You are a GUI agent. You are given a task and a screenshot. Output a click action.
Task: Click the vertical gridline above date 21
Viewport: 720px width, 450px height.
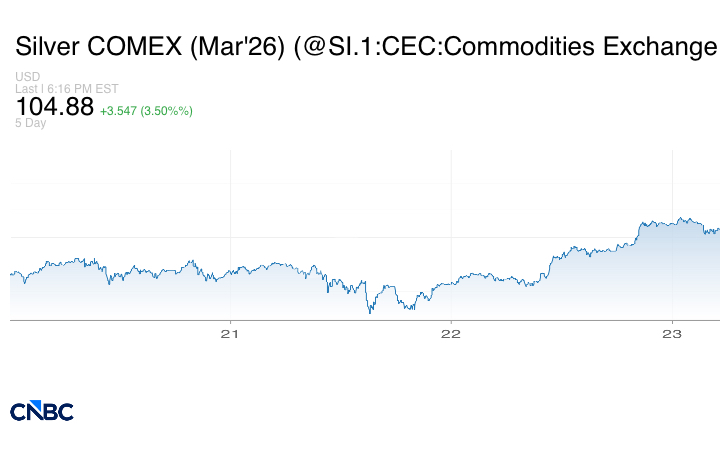tap(231, 200)
